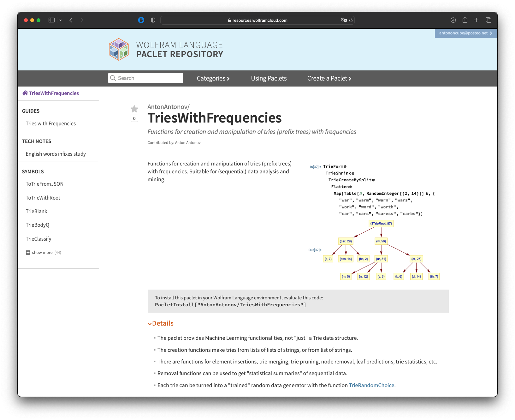515x420 pixels.
Task: Toggle the Safari sidebar
Action: coord(52,20)
